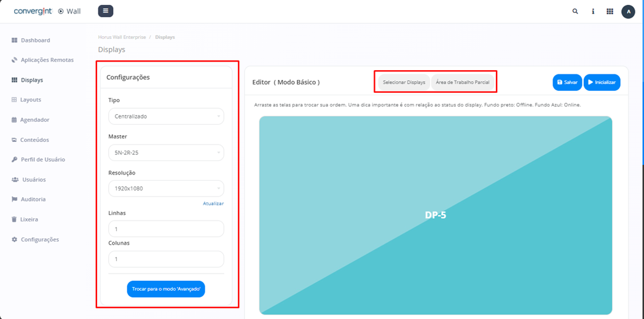The image size is (644, 319).
Task: Switch to 'Avançado' mode button
Action: click(166, 289)
